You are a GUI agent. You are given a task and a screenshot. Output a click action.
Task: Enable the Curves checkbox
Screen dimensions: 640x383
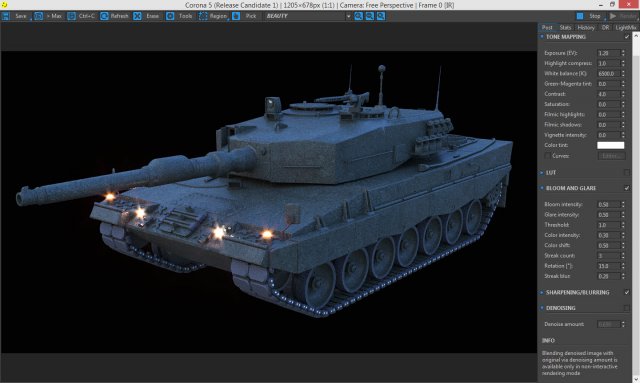[547, 156]
